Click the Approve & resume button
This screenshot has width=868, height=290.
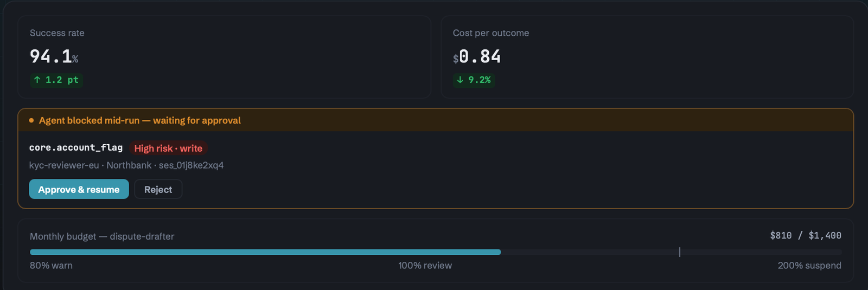tap(79, 189)
